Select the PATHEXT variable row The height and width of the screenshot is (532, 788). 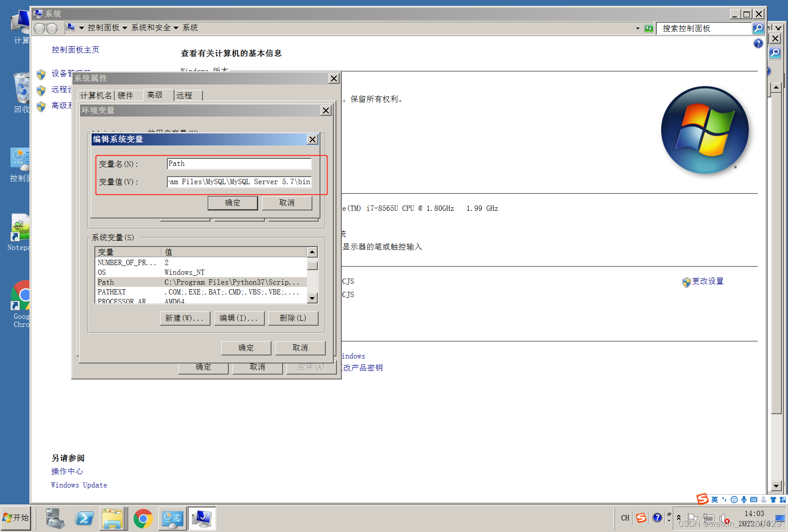[x=202, y=292]
